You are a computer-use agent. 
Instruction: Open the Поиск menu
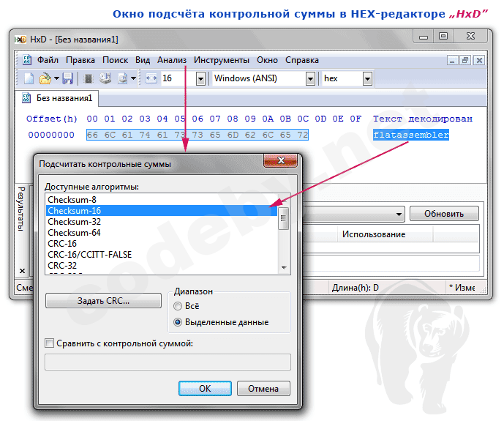point(115,60)
